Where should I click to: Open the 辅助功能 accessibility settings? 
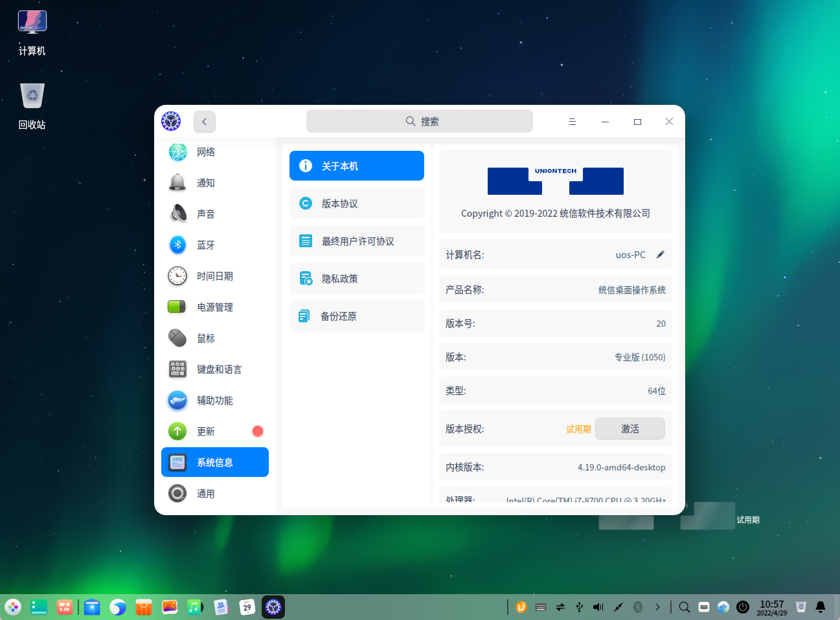click(x=215, y=401)
